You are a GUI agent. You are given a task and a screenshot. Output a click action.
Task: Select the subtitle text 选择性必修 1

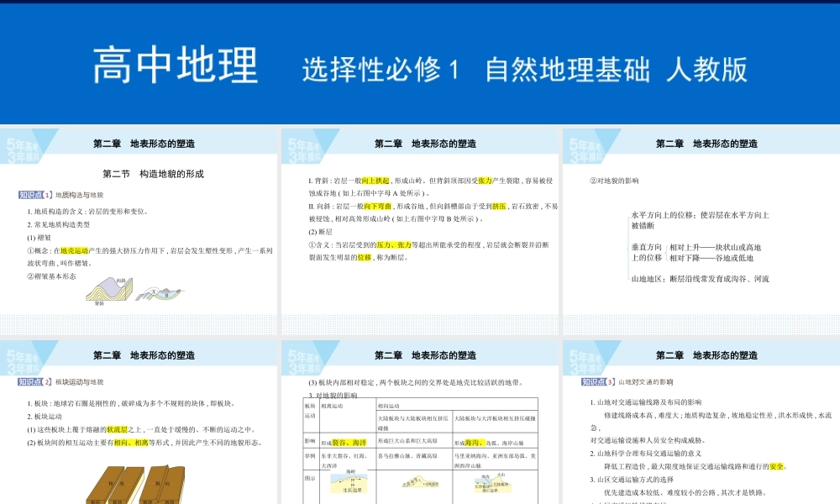tap(381, 70)
